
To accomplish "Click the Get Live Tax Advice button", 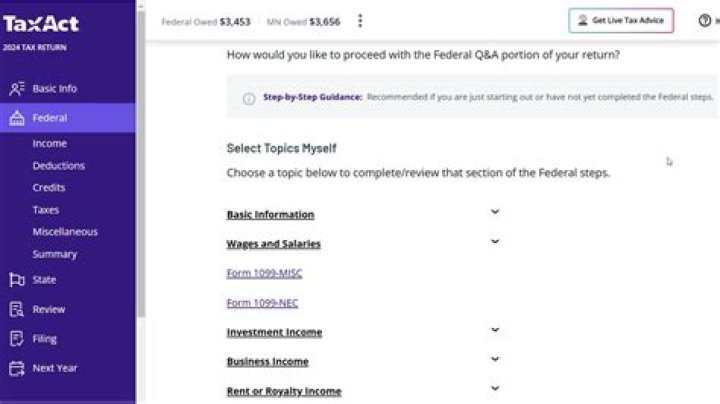I will tap(620, 21).
